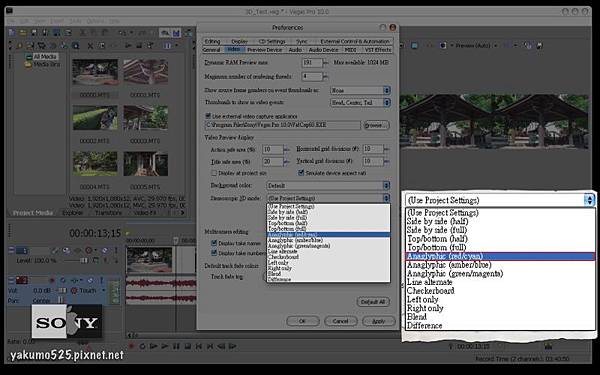Image resolution: width=600 pixels, height=375 pixels.
Task: Click OK in the Preferences dialog
Action: tap(303, 321)
